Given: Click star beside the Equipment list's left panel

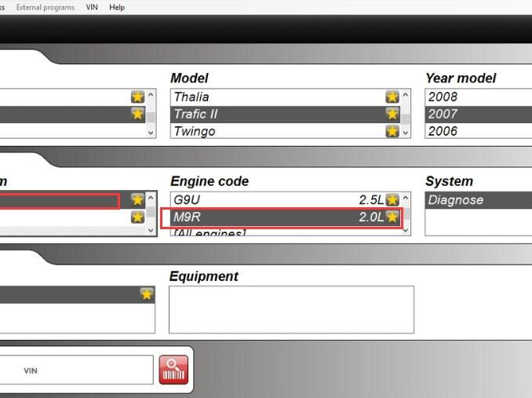Looking at the screenshot, I should pyautogui.click(x=146, y=294).
